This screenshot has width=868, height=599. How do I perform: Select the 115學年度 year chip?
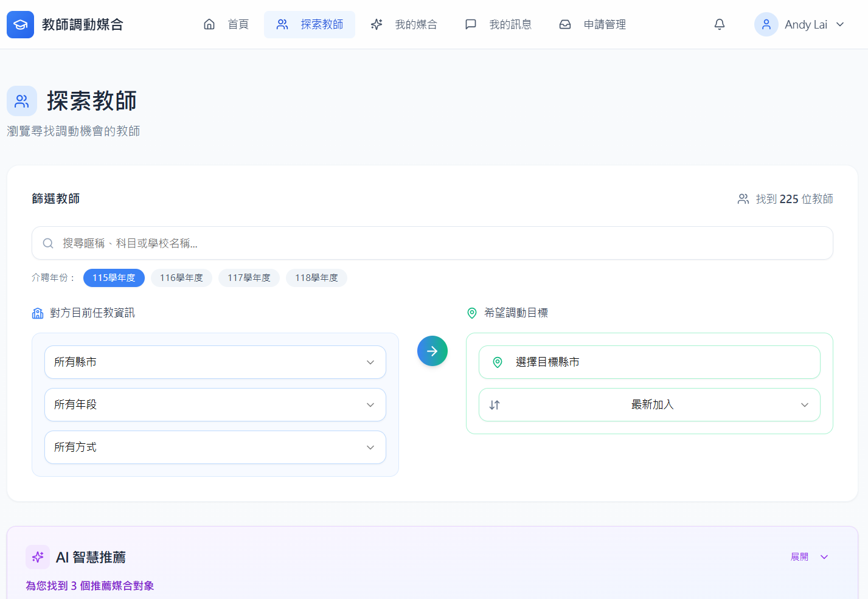pyautogui.click(x=114, y=278)
